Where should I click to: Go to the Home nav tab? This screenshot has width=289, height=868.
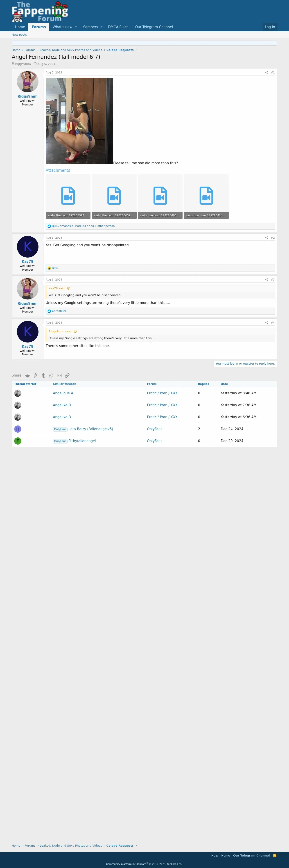(20, 27)
